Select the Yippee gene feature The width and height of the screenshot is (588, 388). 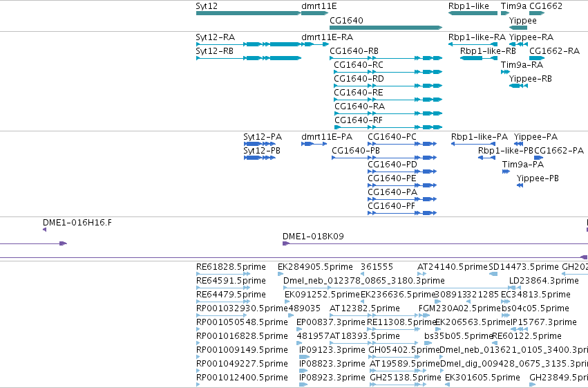518,28
